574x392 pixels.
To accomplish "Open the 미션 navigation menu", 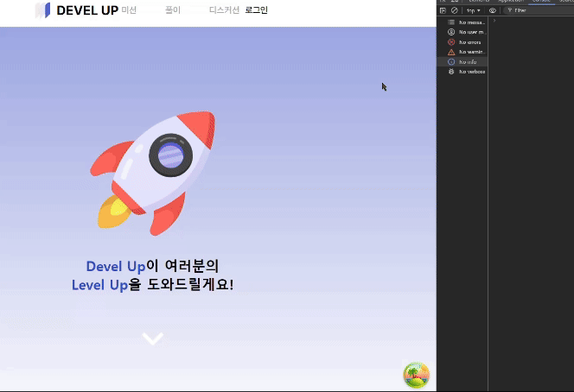I will pyautogui.click(x=129, y=10).
